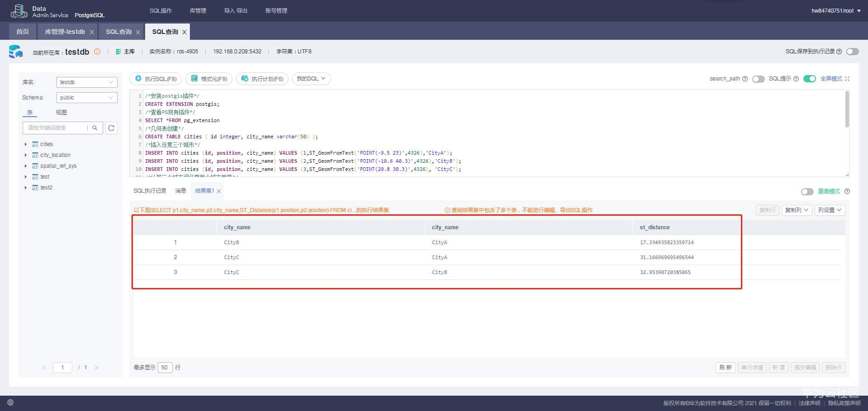Click the search_path help icon
The image size is (868, 411).
(x=745, y=79)
